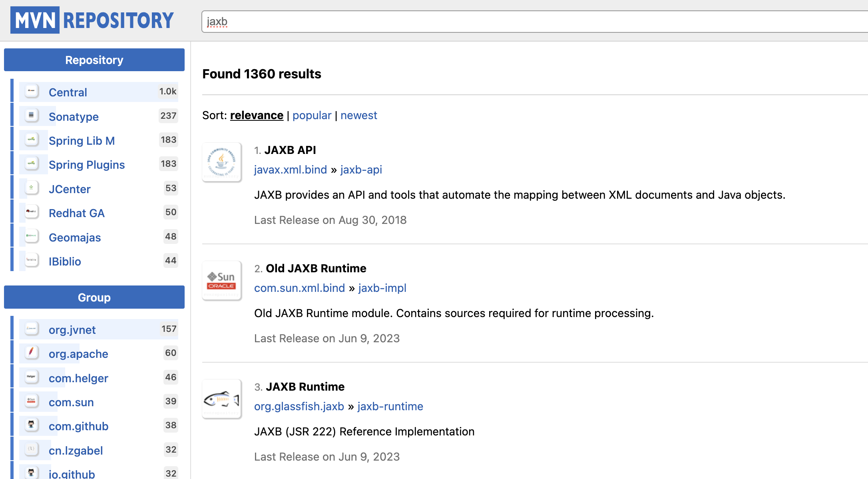The height and width of the screenshot is (479, 868).
Task: Sort results by newest
Action: point(358,115)
